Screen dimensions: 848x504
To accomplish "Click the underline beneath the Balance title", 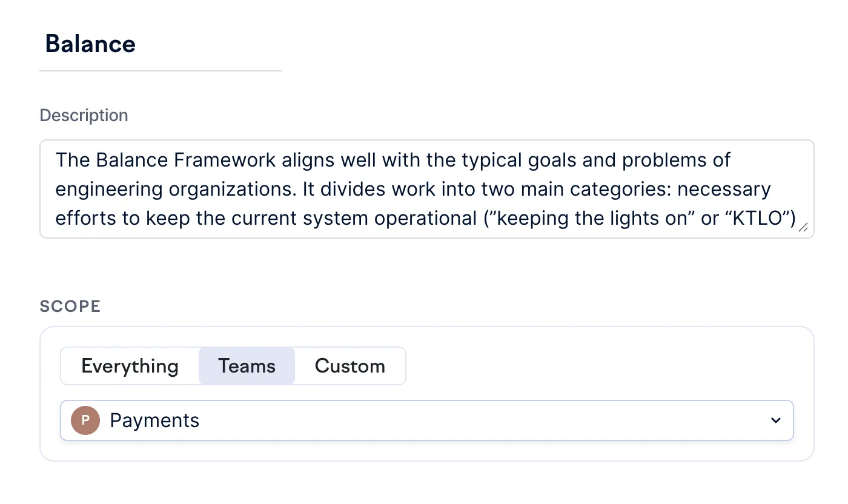I will (x=161, y=71).
